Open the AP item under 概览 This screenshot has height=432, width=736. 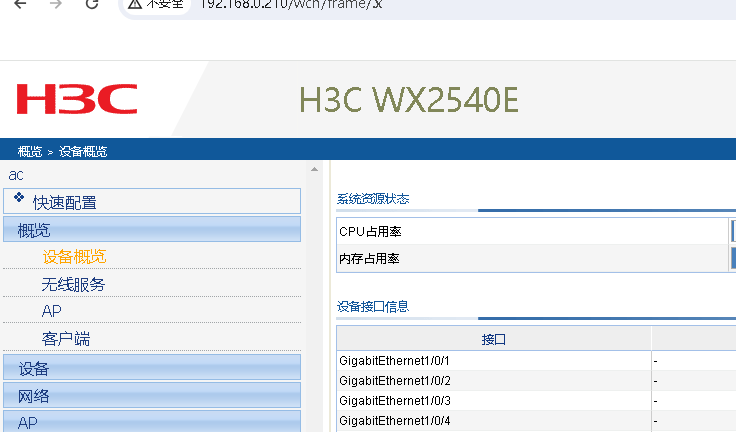point(52,311)
